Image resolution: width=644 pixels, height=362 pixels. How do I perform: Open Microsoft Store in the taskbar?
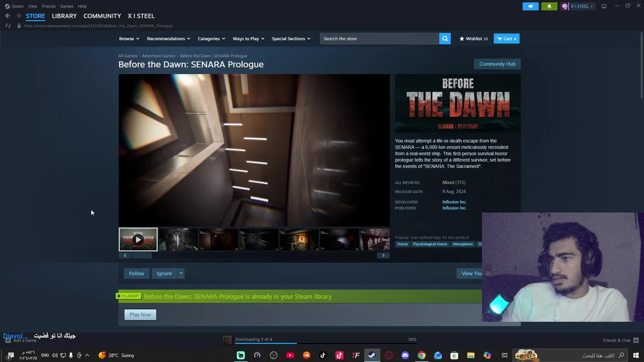[454, 355]
